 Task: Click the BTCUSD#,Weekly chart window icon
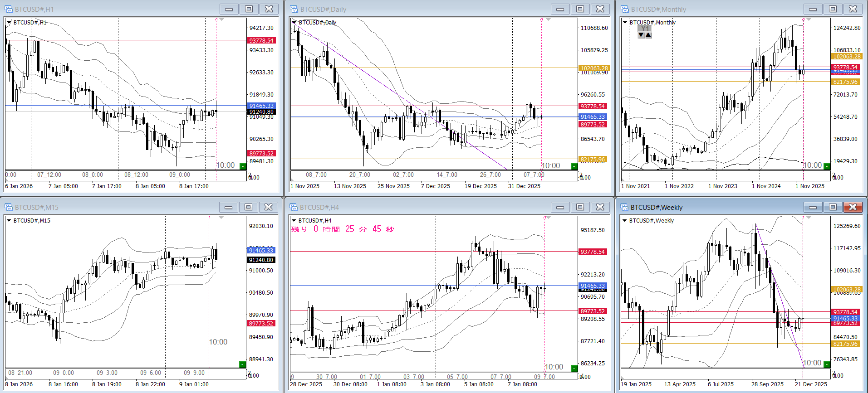click(x=625, y=207)
